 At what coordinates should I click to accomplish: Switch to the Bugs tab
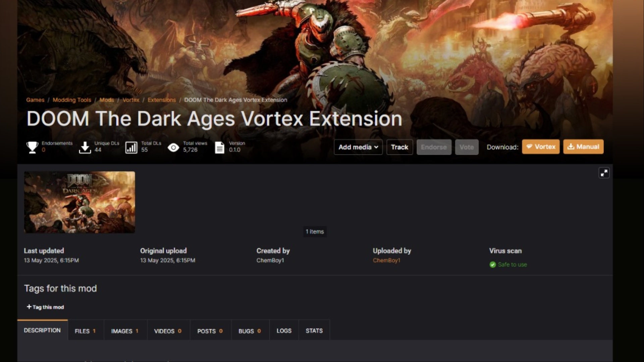[250, 331]
